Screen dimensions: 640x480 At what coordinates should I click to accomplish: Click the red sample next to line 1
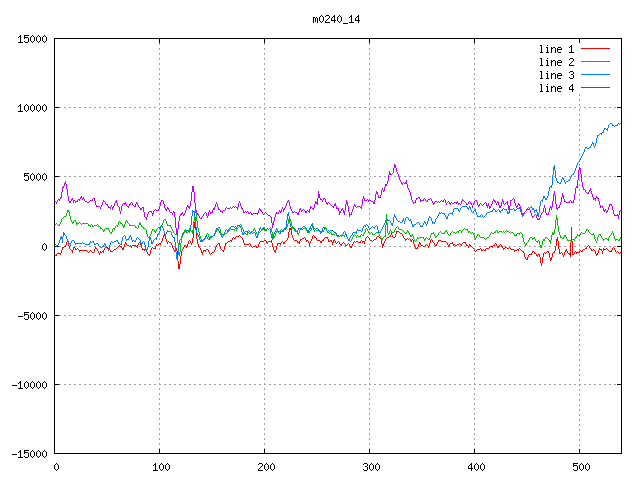[x=595, y=49]
